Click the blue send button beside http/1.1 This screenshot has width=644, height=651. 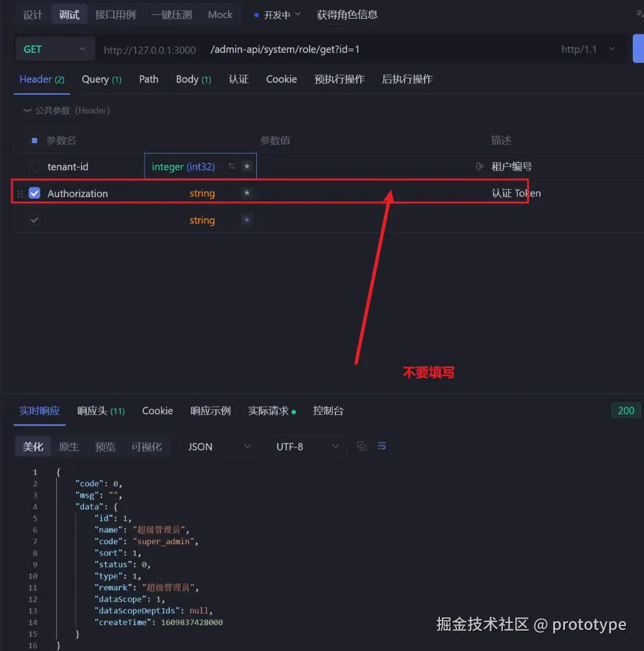[640, 48]
